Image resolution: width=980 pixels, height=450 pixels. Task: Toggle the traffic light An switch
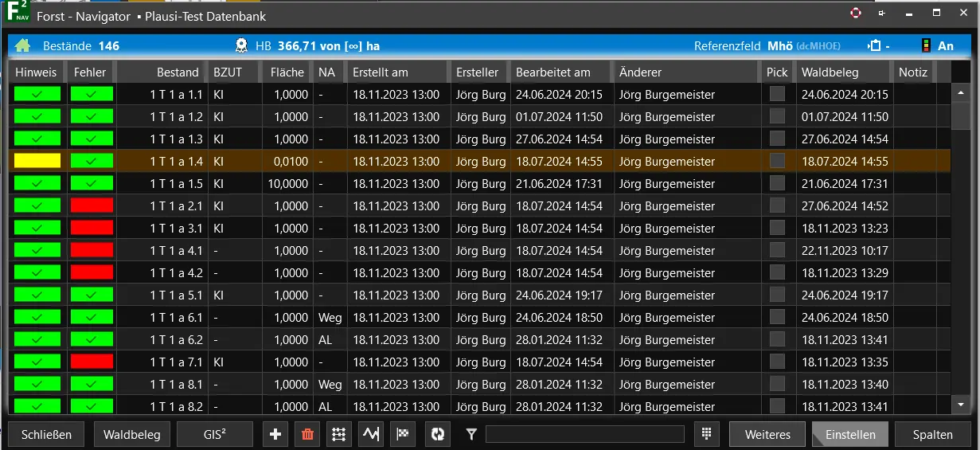click(x=936, y=45)
